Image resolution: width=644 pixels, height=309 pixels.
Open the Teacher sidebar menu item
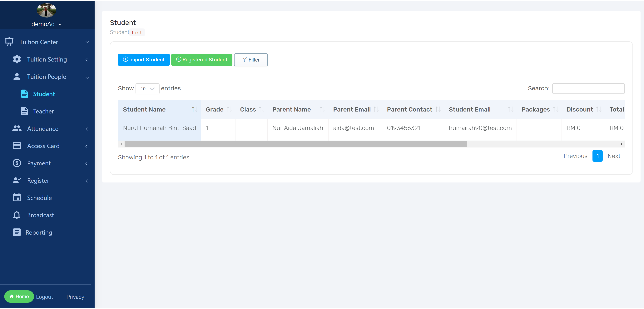(x=43, y=111)
